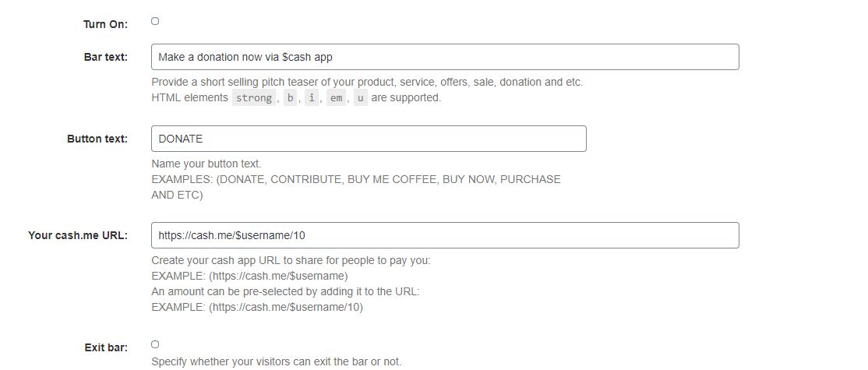This screenshot has height=370, width=868.
Task: Click the "Button text:" label
Action: coord(97,139)
